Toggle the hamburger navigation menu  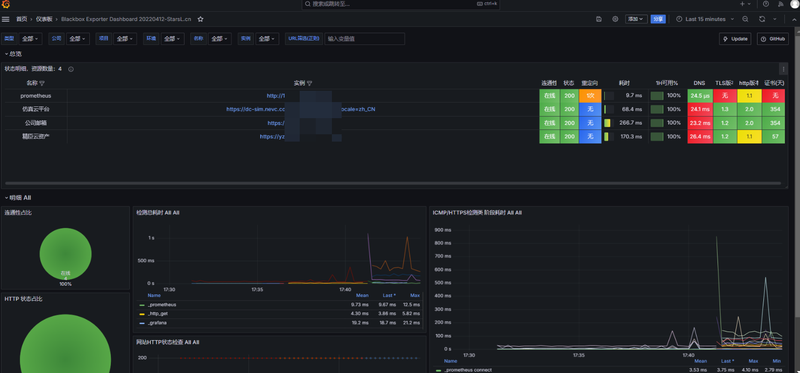[6, 19]
